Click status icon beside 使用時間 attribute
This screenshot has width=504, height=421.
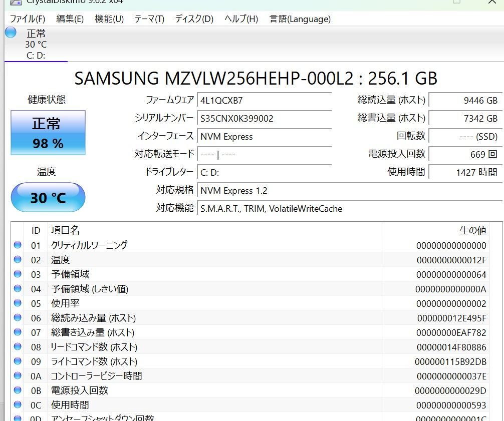[18, 404]
